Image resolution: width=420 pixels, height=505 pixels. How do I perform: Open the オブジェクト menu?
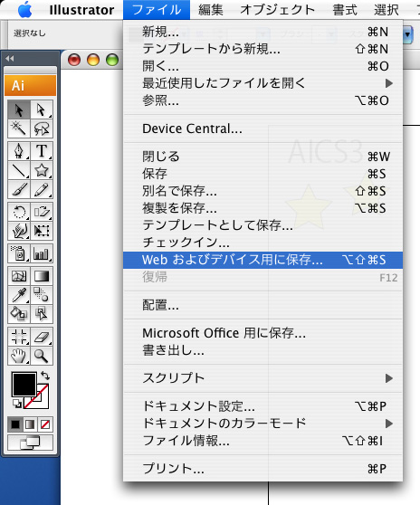point(277,10)
